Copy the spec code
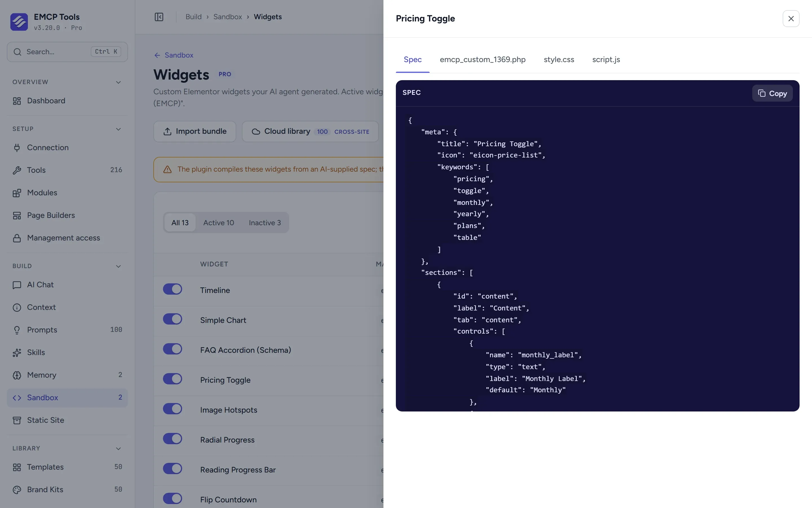The image size is (812, 508). [772, 93]
